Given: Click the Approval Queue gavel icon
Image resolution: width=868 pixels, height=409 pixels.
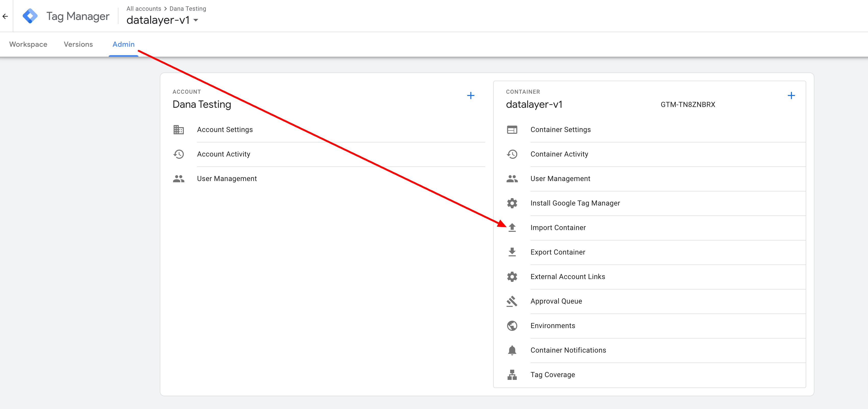Looking at the screenshot, I should pos(512,301).
